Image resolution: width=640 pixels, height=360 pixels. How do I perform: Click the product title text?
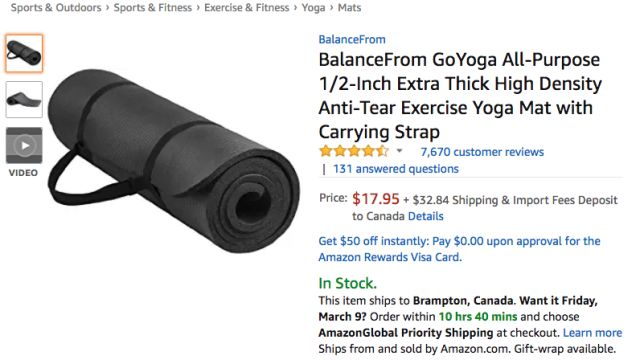(460, 96)
